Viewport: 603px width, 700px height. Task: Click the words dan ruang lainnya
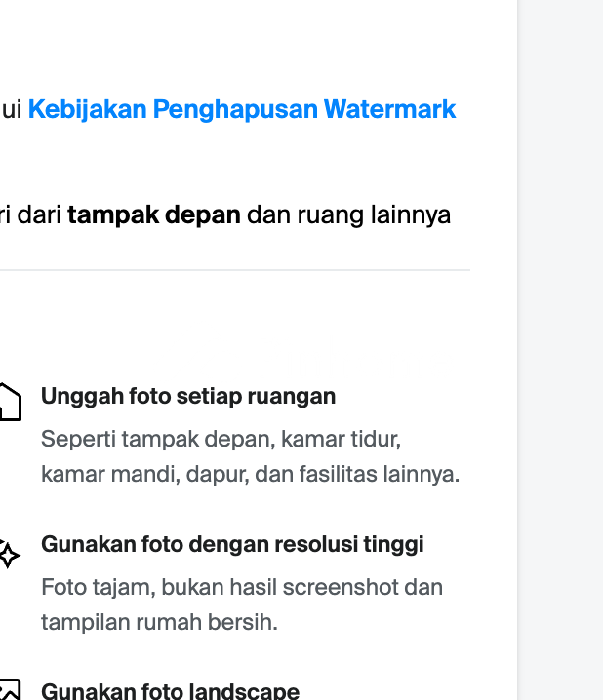pyautogui.click(x=348, y=214)
